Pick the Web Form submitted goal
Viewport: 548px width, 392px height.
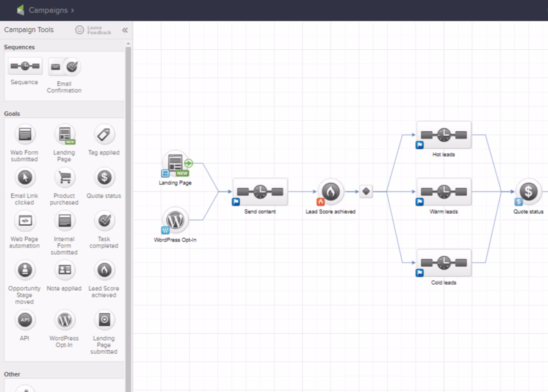pyautogui.click(x=25, y=134)
